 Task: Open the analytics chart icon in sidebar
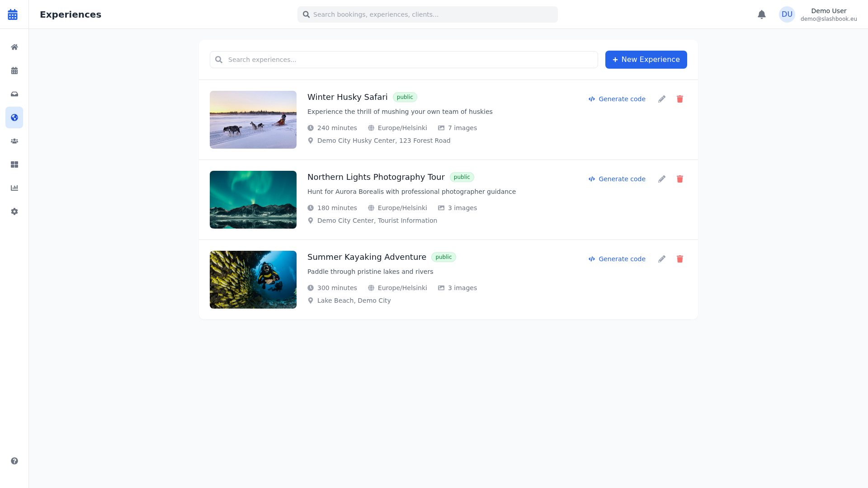tap(14, 188)
